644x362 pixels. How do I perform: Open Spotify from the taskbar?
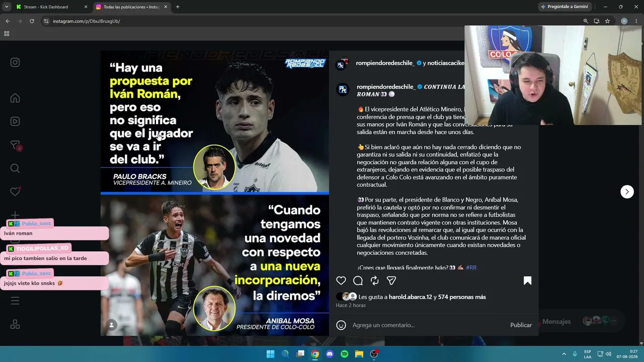tap(344, 354)
